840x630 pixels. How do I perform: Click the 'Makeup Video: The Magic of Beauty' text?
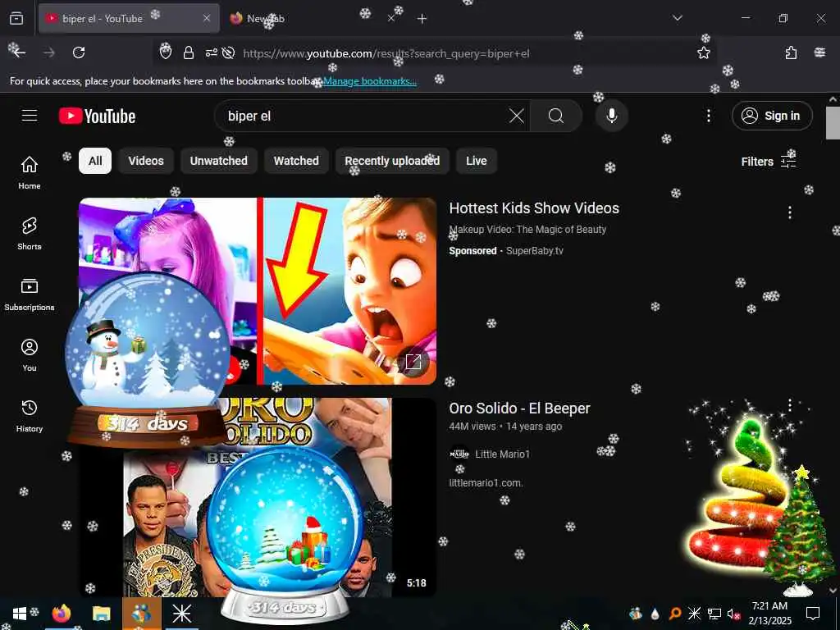point(527,230)
